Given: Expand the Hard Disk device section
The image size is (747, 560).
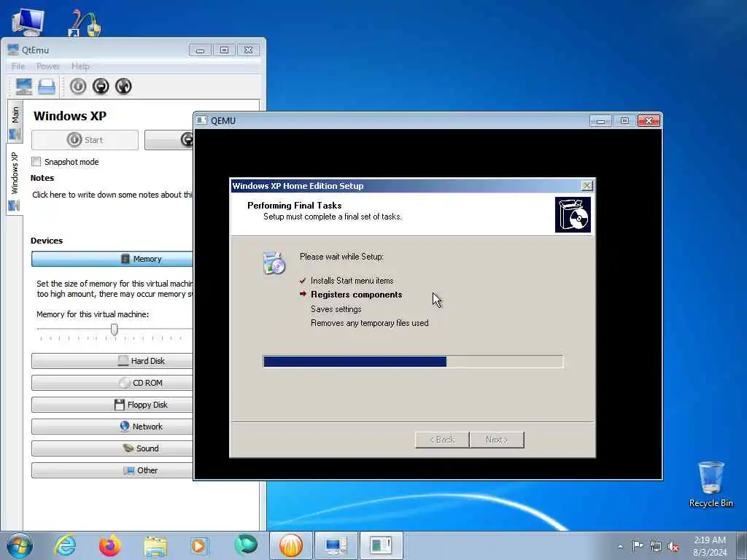Looking at the screenshot, I should pyautogui.click(x=112, y=361).
